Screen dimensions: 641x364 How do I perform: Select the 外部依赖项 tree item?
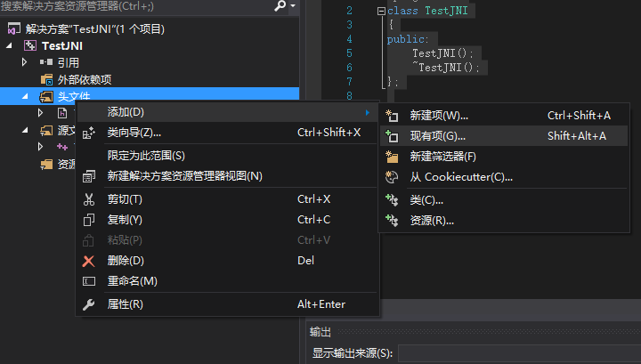coord(84,79)
